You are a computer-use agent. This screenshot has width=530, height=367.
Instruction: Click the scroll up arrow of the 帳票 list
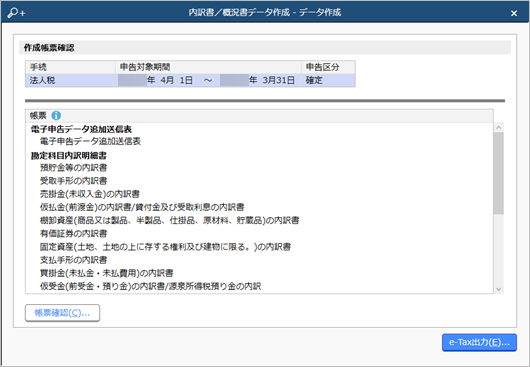499,127
